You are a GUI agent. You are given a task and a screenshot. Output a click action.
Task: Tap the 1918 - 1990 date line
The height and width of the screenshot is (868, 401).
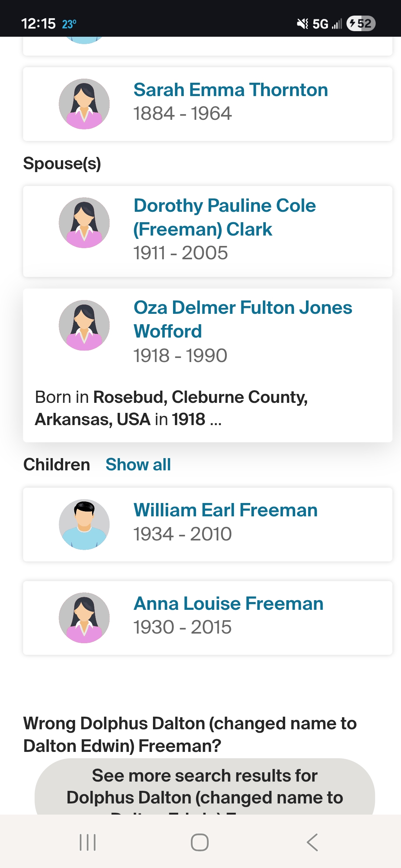[x=180, y=355]
